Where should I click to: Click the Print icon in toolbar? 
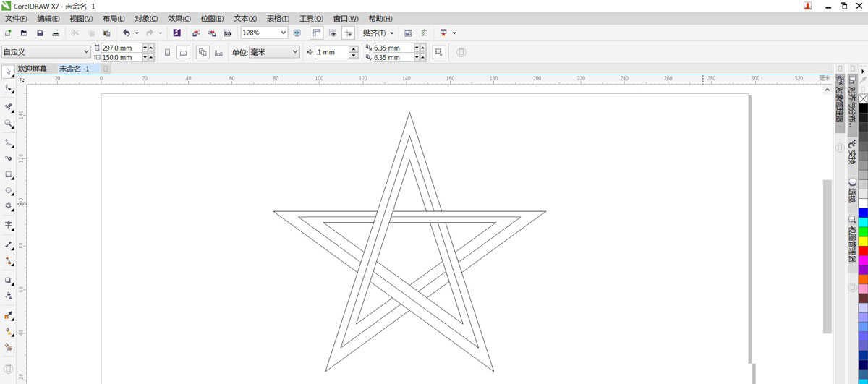pos(56,33)
